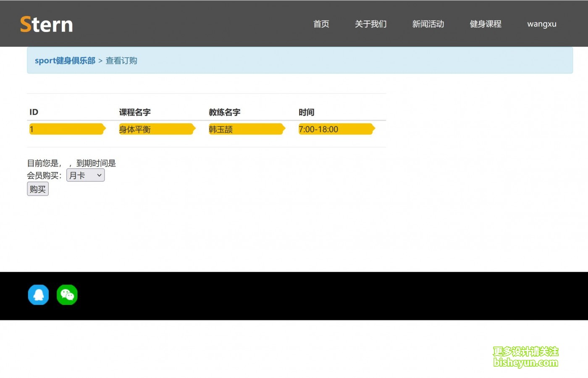This screenshot has width=588, height=378.
Task: Click the sport健身俱乐部 breadcrumb link
Action: [x=65, y=61]
